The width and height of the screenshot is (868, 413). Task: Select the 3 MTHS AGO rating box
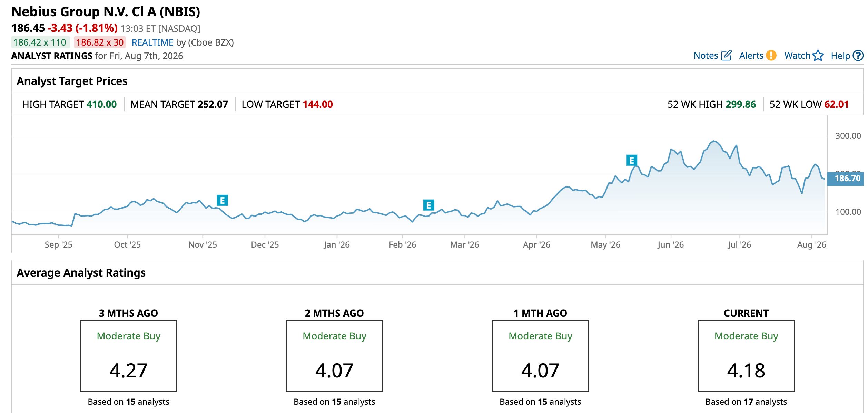[x=129, y=356]
